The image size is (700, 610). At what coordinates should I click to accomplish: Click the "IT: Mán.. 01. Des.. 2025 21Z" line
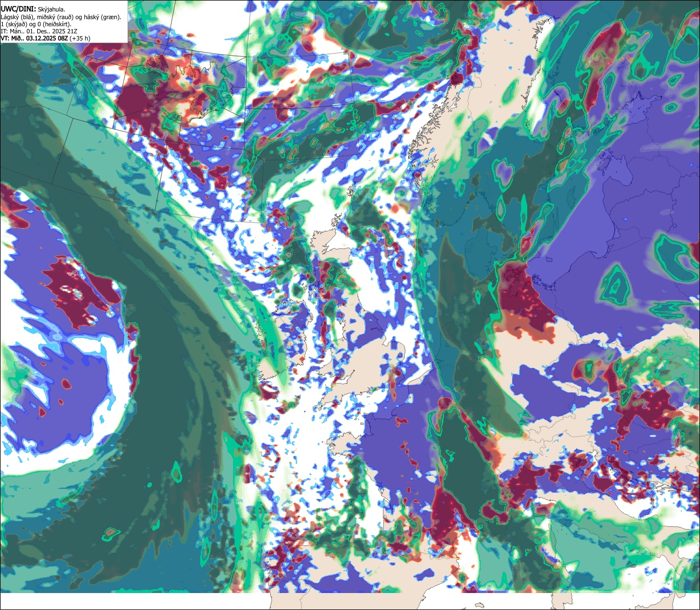39,31
